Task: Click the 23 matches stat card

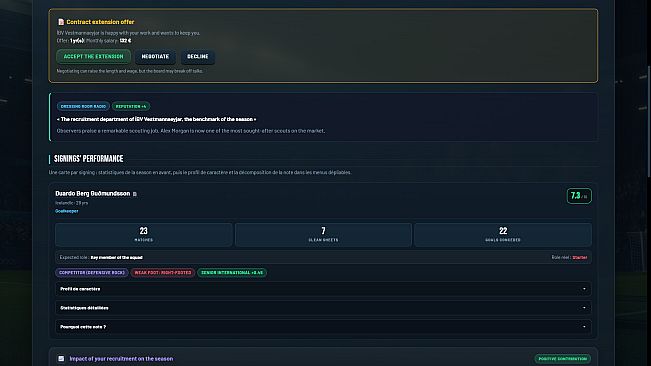Action: (144, 235)
